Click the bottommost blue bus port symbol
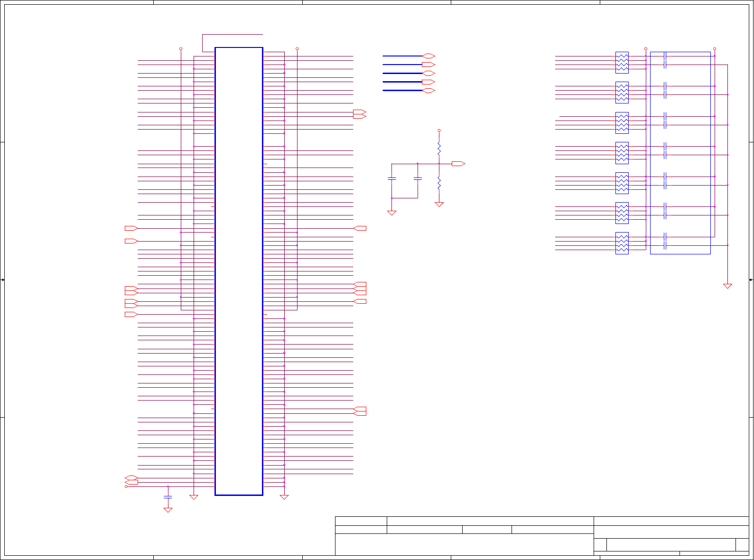Viewport: 754px width, 560px height. tap(428, 90)
